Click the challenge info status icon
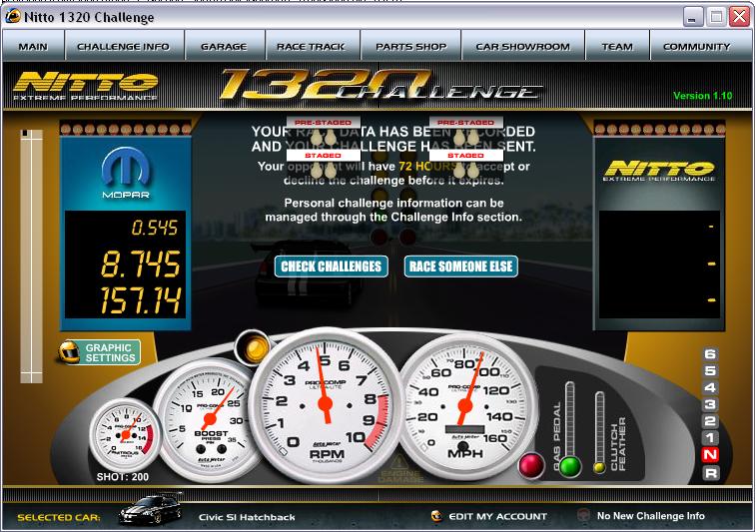756x532 pixels. coord(583,516)
